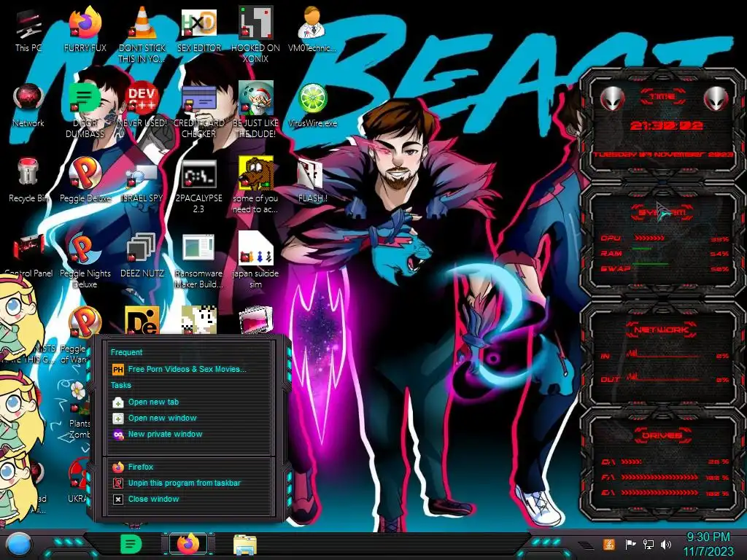Select the DEEZ NUTZ stacked windows icon
The height and width of the screenshot is (560, 747).
tap(142, 256)
